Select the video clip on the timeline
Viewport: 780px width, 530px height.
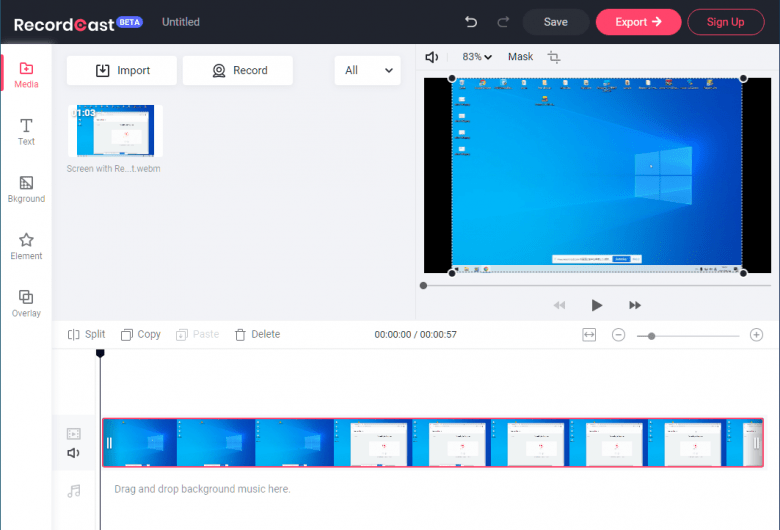point(433,442)
